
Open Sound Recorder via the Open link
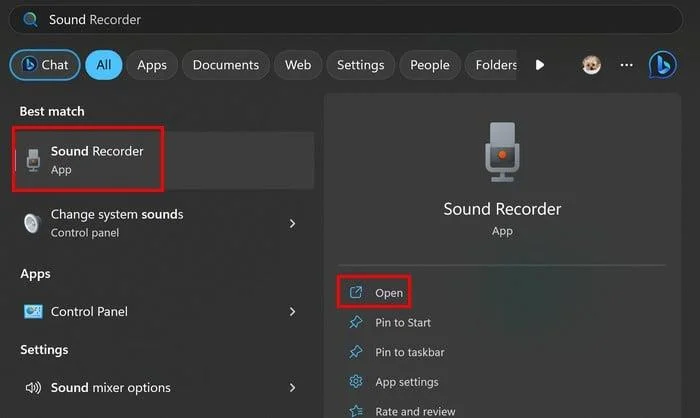tap(388, 293)
